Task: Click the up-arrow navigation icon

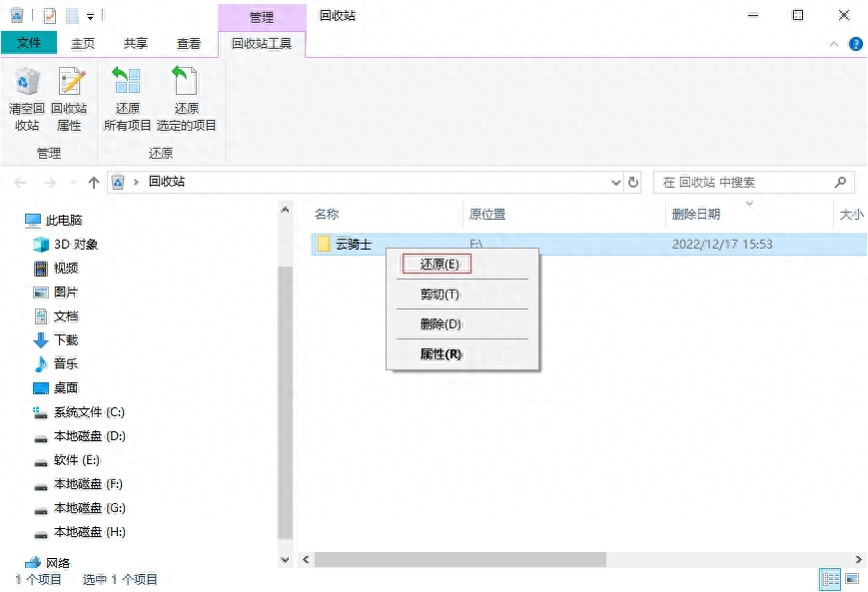Action: [93, 182]
